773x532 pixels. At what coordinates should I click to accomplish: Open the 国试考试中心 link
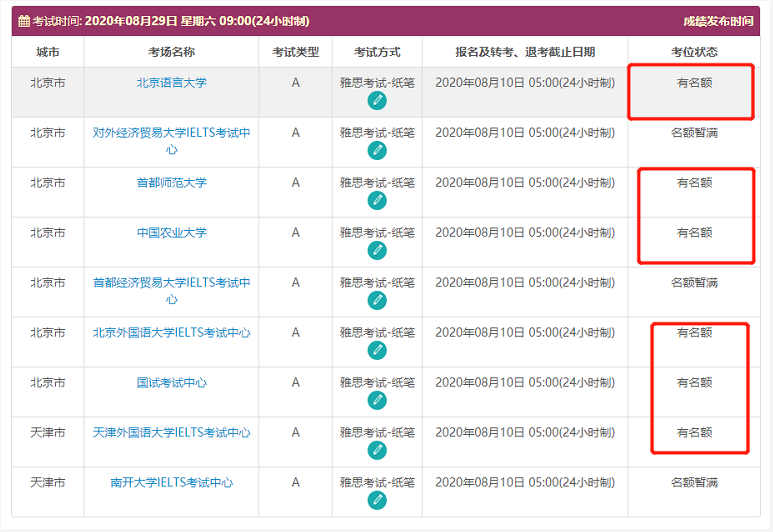tap(172, 383)
